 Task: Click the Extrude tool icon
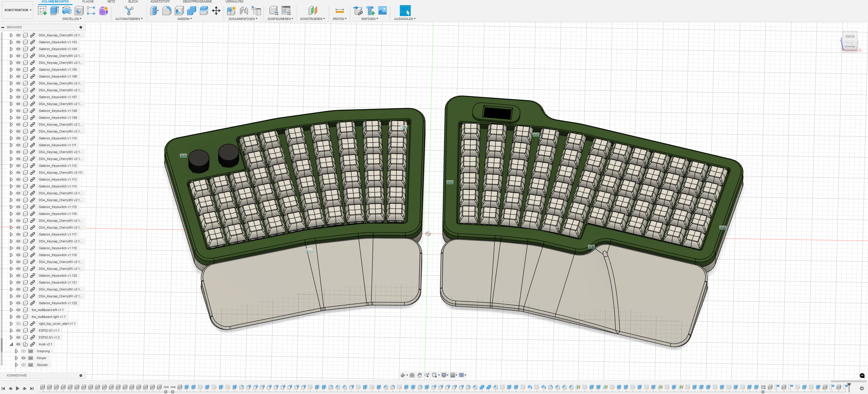coord(54,11)
